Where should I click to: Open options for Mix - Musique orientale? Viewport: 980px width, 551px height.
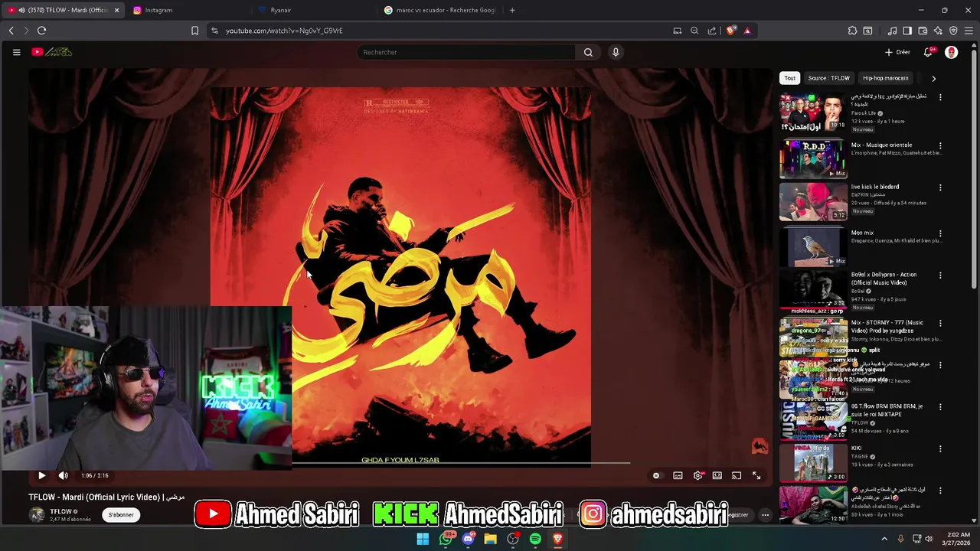click(x=940, y=145)
